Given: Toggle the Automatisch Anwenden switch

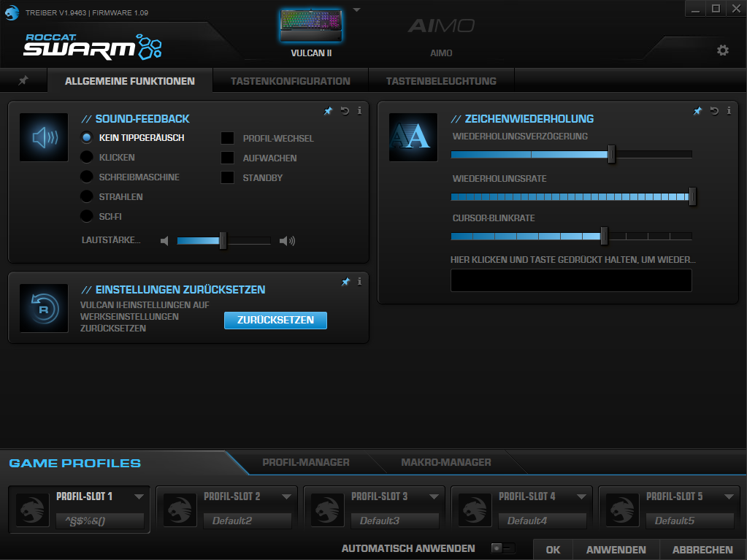Looking at the screenshot, I should [x=502, y=548].
